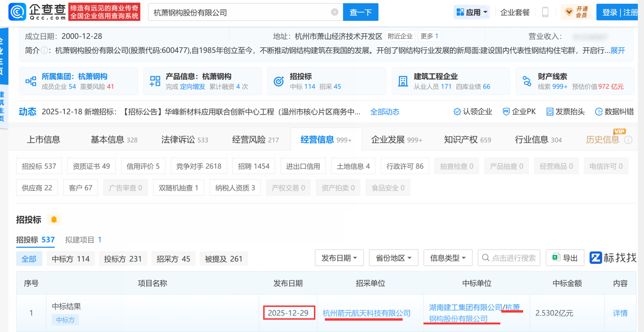Screen dimensions: 644x332
Task: Select the 行政许可 86 chip
Action: [405, 166]
